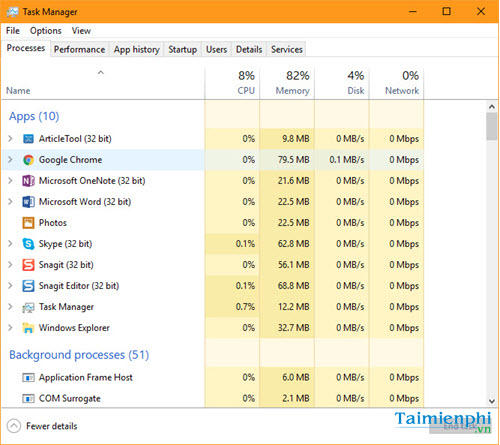Click the COM Surrogate icon

[x=28, y=399]
